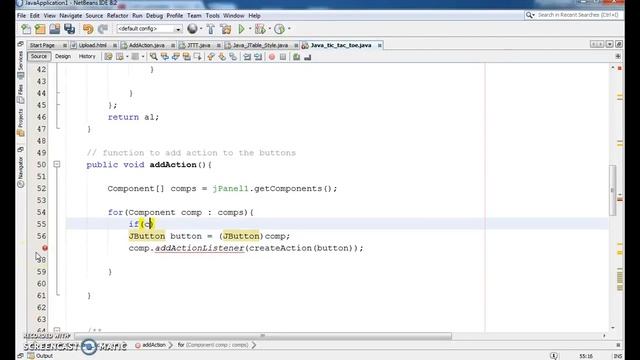
Task: Expand the fold marker at line 64
Action: point(57,330)
